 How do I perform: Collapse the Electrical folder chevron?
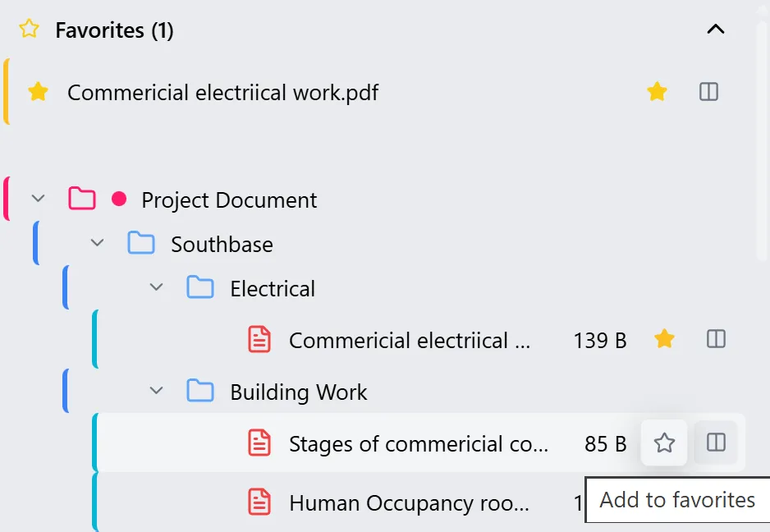[156, 287]
